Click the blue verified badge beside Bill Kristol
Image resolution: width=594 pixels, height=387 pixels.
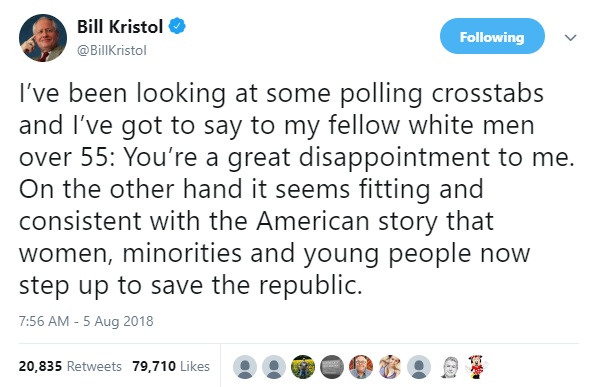pos(177,26)
